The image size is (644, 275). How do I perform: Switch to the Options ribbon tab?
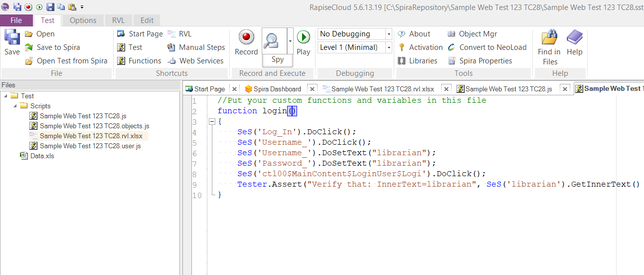coord(83,20)
